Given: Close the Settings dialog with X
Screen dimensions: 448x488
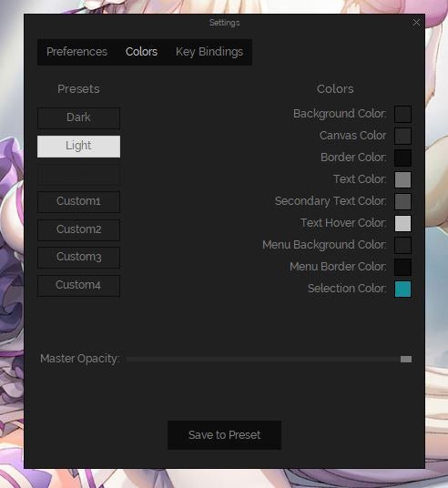Looking at the screenshot, I should (416, 23).
